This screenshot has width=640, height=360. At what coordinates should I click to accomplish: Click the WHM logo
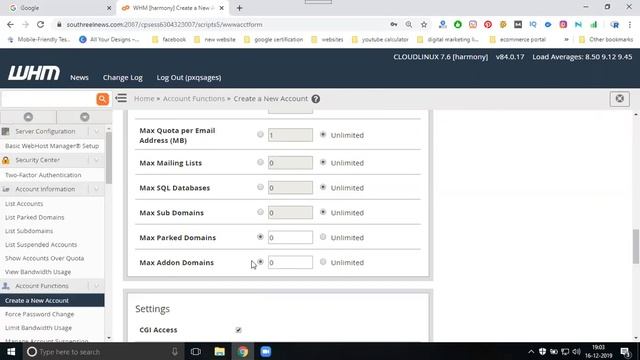point(34,73)
